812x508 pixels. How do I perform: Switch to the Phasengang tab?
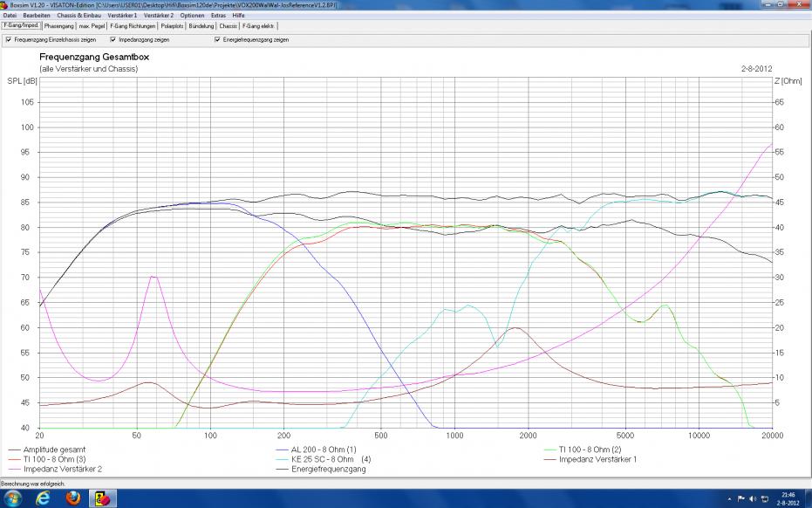(x=59, y=26)
